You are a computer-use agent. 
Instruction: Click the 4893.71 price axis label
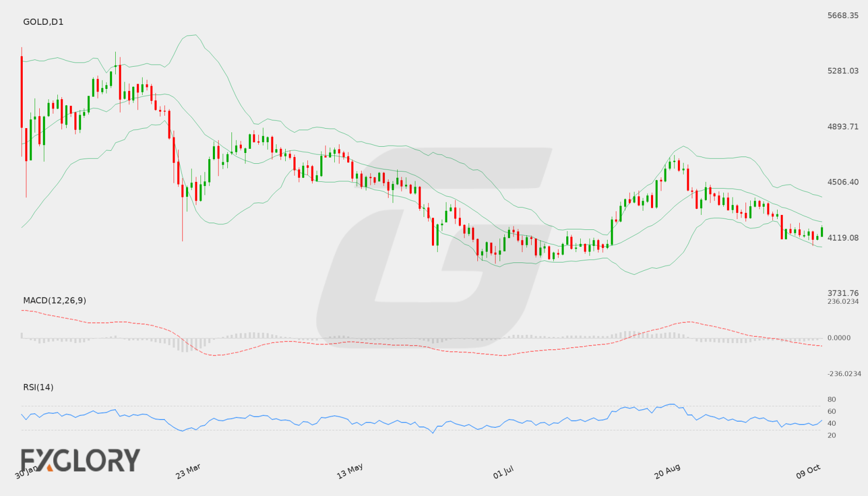pyautogui.click(x=843, y=127)
